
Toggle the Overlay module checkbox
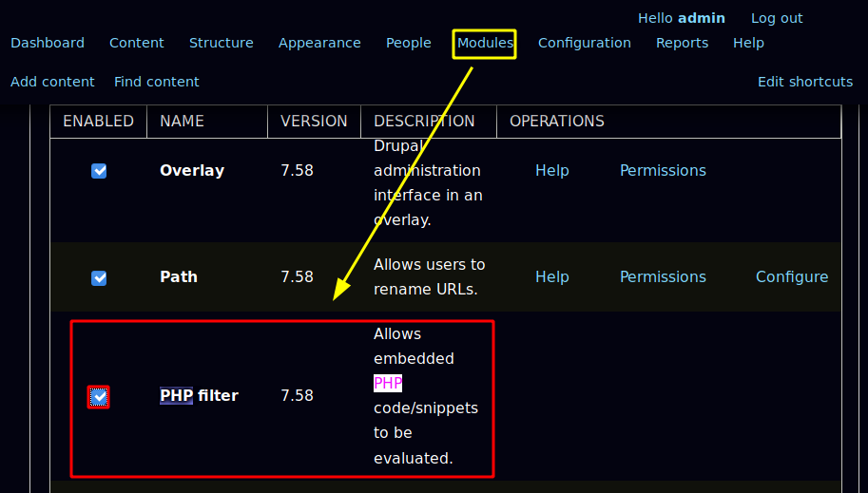(99, 171)
